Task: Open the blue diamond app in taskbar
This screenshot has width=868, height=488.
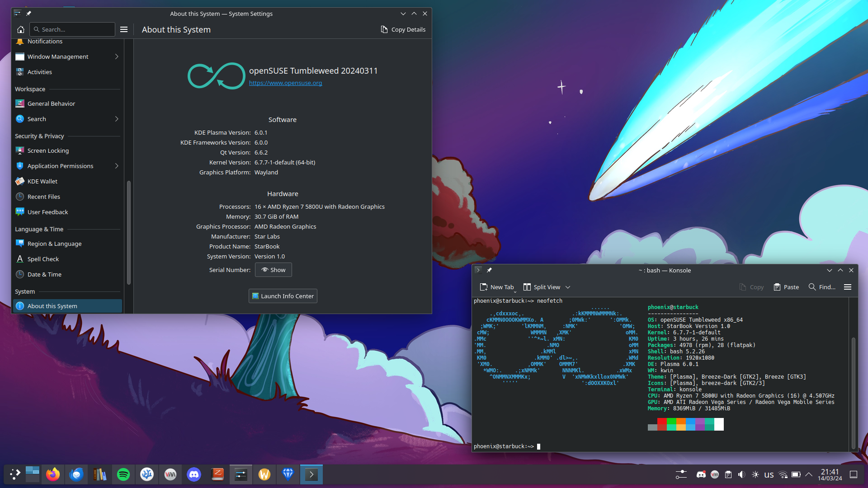Action: point(288,474)
